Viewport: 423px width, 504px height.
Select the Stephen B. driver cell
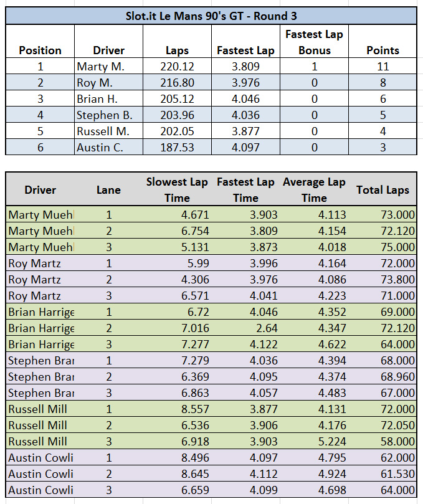point(108,115)
